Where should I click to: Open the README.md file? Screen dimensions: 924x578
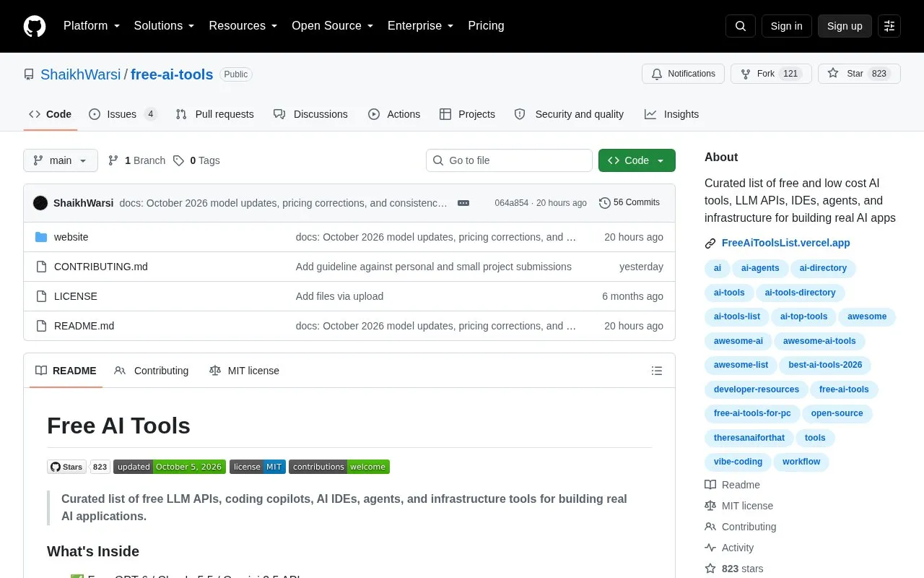point(84,326)
